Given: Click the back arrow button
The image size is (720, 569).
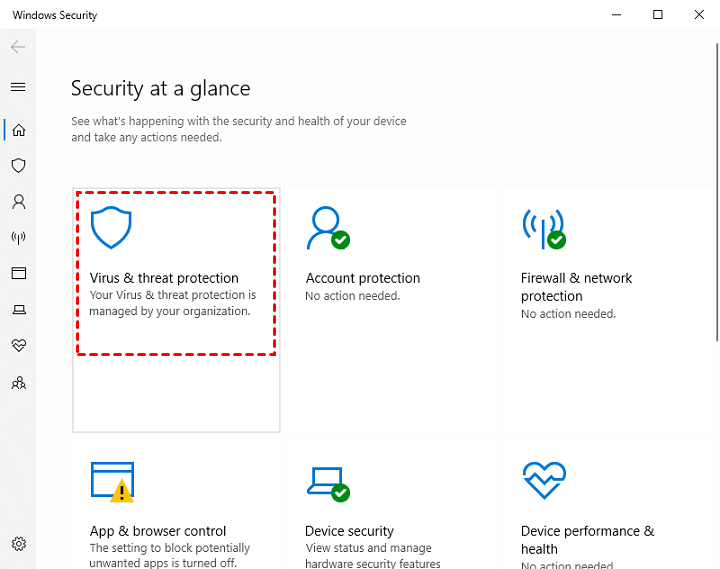Looking at the screenshot, I should click(x=18, y=47).
